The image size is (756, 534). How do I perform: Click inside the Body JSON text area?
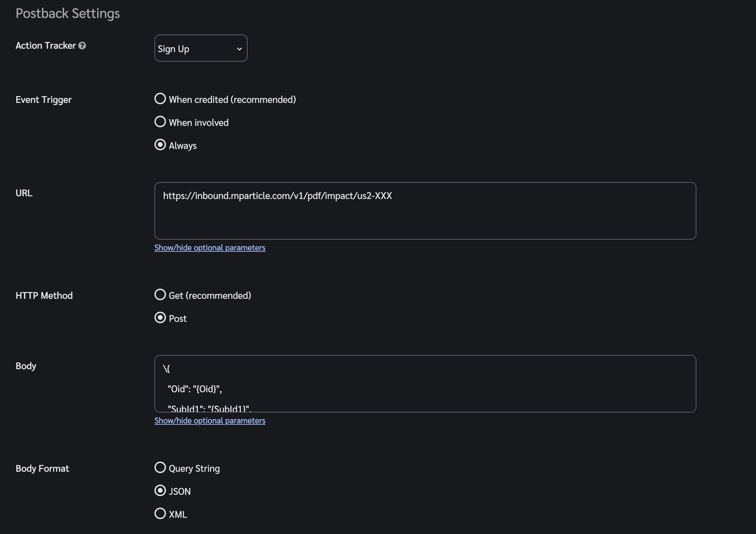425,384
